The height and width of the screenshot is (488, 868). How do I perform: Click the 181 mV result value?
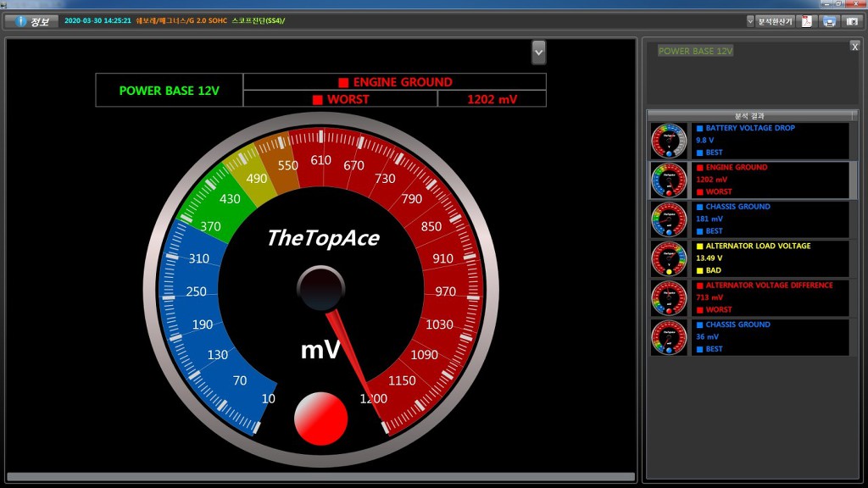pyautogui.click(x=709, y=219)
